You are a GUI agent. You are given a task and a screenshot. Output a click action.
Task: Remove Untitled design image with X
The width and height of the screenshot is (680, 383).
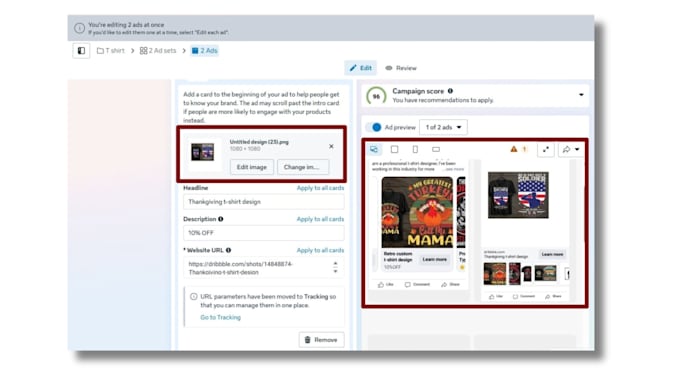coord(331,147)
